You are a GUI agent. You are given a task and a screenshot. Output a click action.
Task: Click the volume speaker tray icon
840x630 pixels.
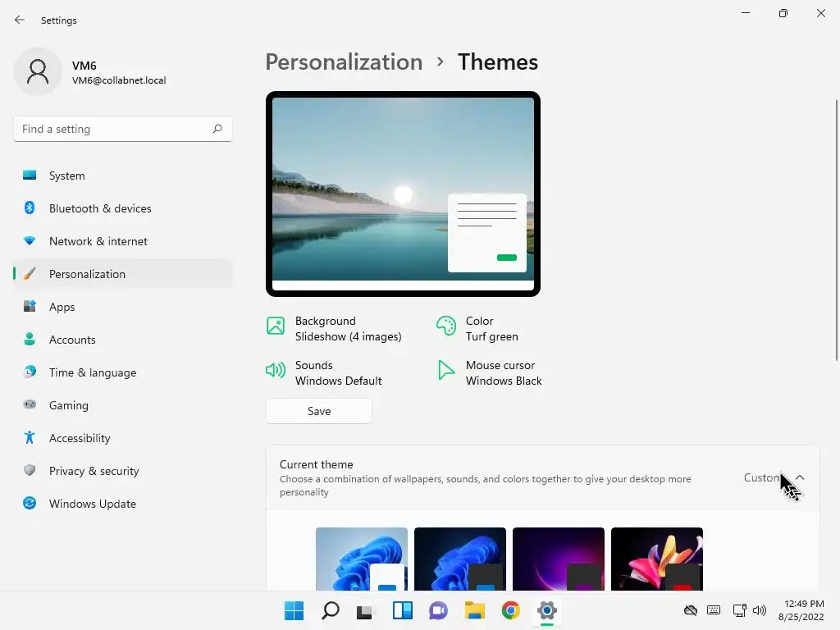[x=759, y=610]
